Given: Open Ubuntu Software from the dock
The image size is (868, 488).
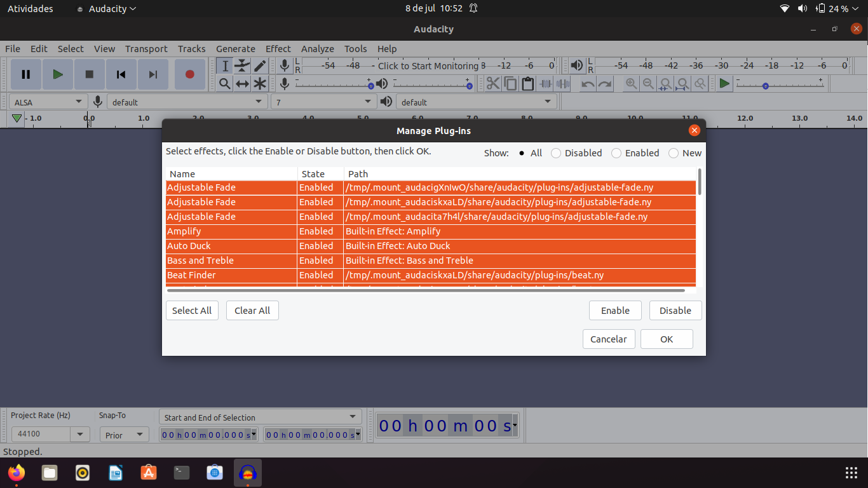Looking at the screenshot, I should point(149,473).
